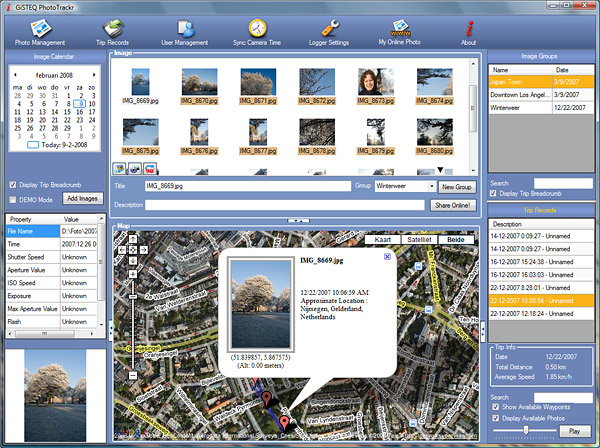The width and height of the screenshot is (600, 448).
Task: Click the New Group button
Action: pyautogui.click(x=457, y=187)
